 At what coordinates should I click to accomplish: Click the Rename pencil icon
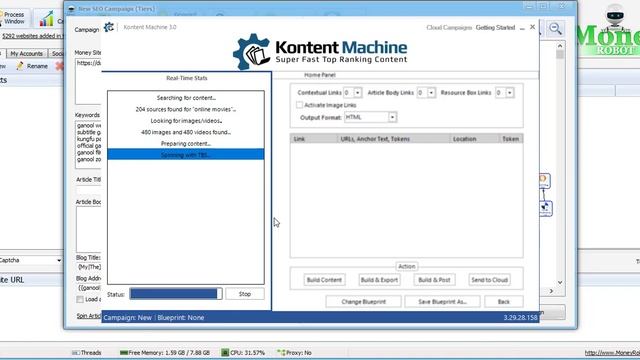tap(20, 66)
